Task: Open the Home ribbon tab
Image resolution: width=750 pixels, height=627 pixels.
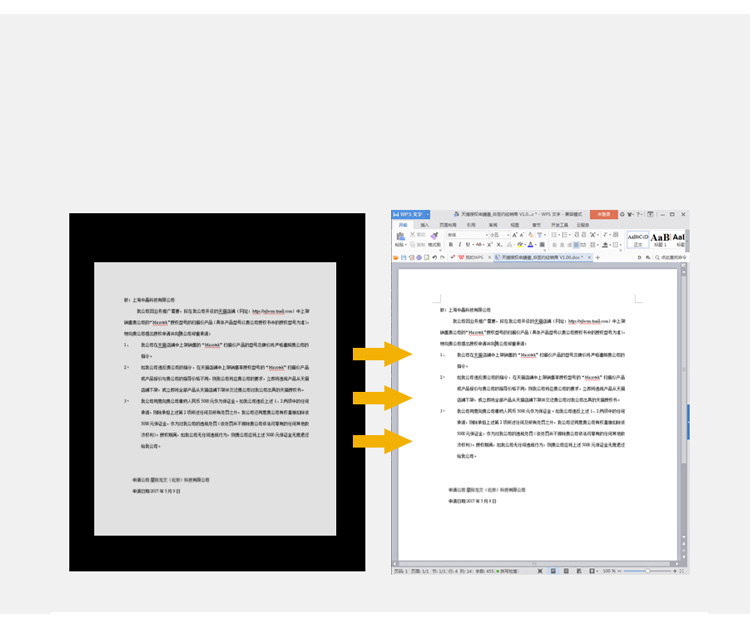Action: coord(403,225)
